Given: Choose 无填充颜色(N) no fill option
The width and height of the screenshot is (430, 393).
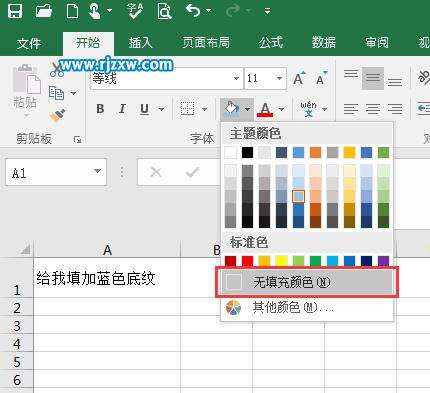Looking at the screenshot, I should [x=307, y=282].
